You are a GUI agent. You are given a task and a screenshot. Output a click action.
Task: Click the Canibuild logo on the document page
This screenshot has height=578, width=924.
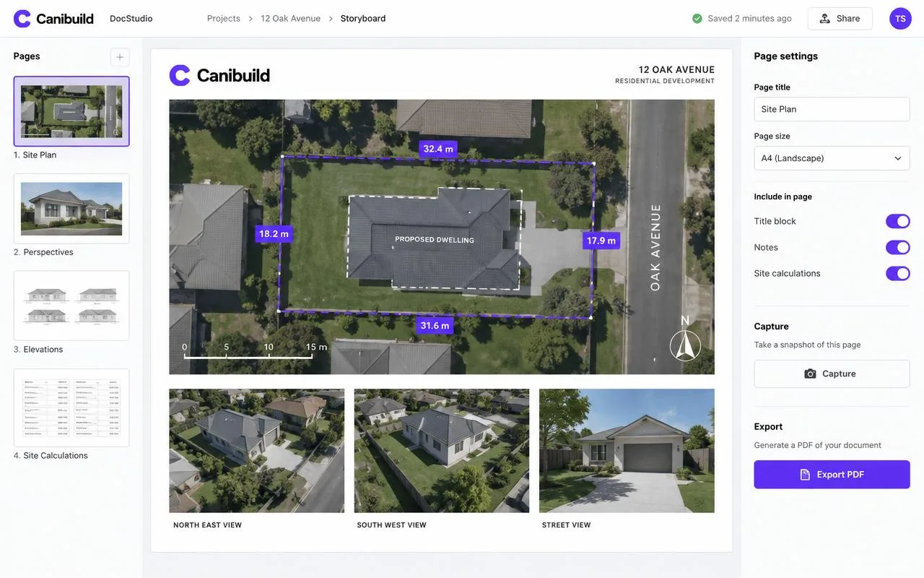click(219, 75)
